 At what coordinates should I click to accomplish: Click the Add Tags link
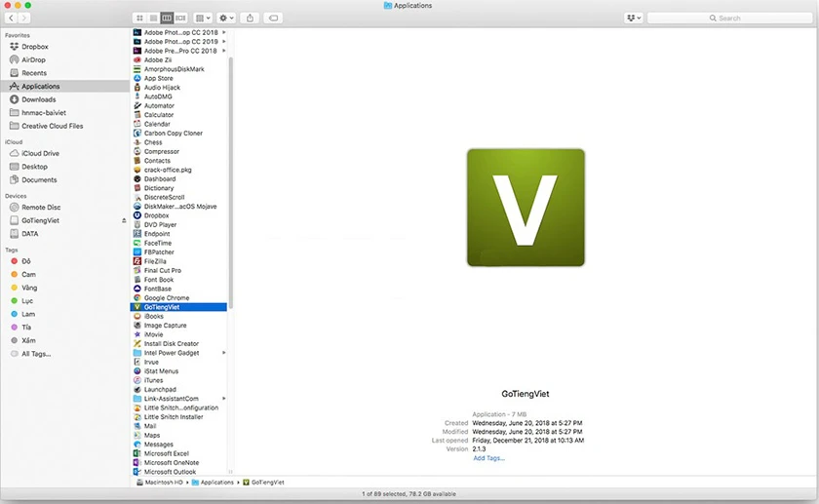click(488, 458)
